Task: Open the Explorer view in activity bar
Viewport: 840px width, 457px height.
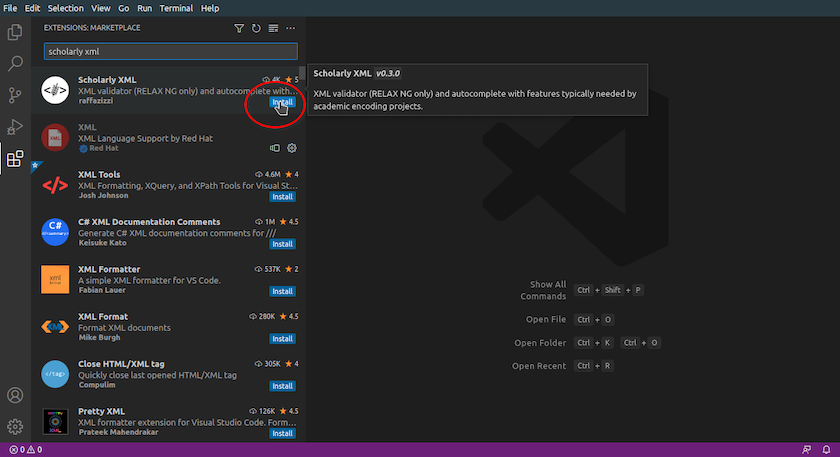Action: (15, 32)
